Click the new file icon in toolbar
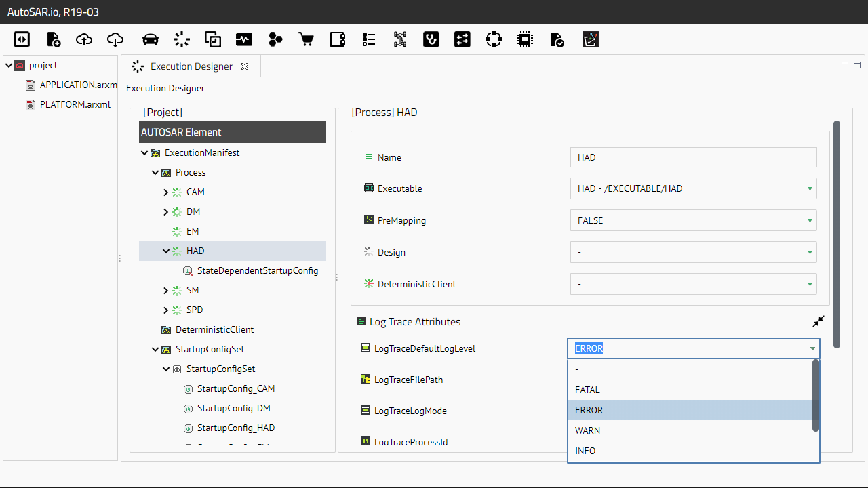The image size is (868, 488). point(53,39)
